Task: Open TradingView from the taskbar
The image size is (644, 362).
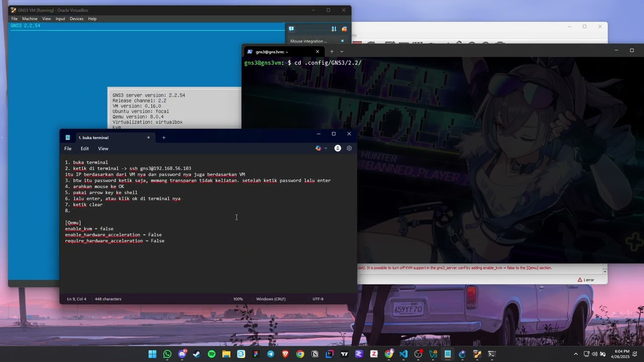Action: click(x=344, y=354)
